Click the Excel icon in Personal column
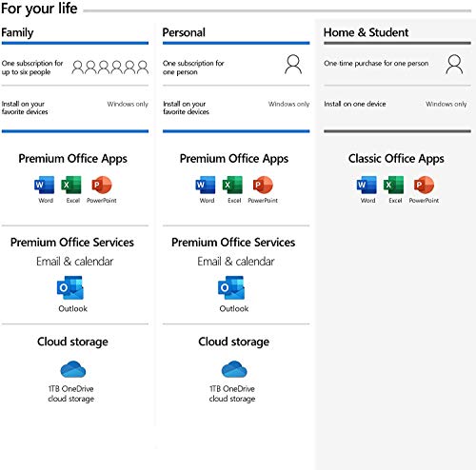The image size is (476, 470). pos(232,185)
